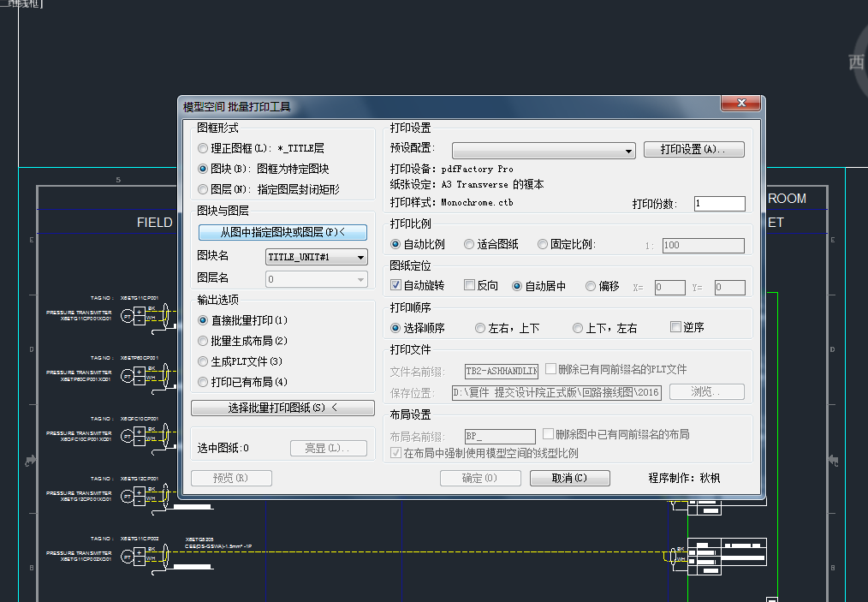The image size is (868, 602).
Task: Click the 取消(C) button
Action: (569, 478)
